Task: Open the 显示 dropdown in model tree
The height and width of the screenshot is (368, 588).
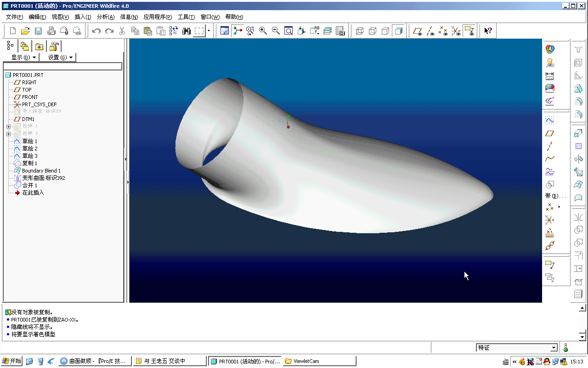Action: pyautogui.click(x=21, y=57)
